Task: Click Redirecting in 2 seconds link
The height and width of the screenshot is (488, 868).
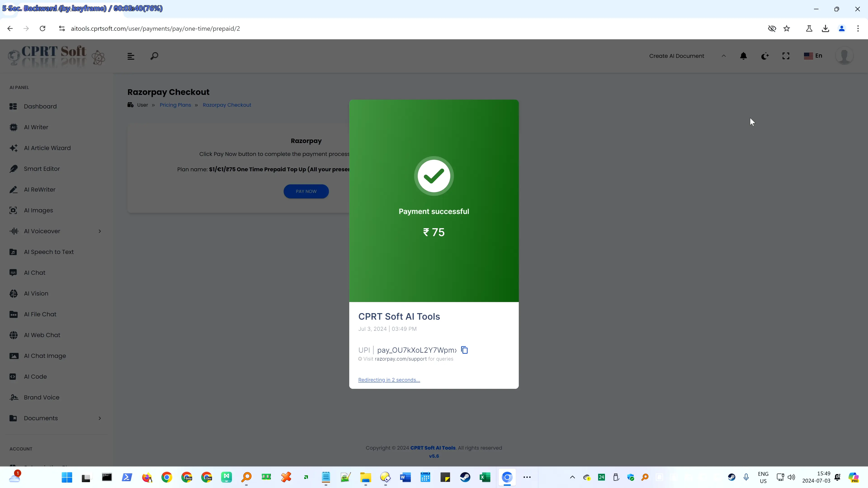Action: coord(389,380)
